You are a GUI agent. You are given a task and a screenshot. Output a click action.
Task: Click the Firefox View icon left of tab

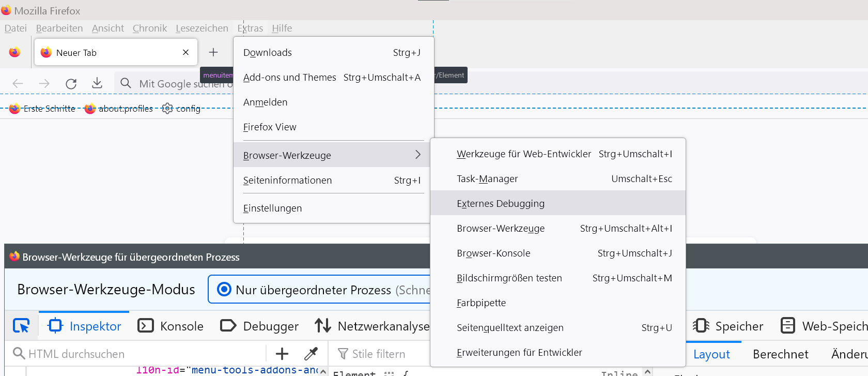(15, 52)
